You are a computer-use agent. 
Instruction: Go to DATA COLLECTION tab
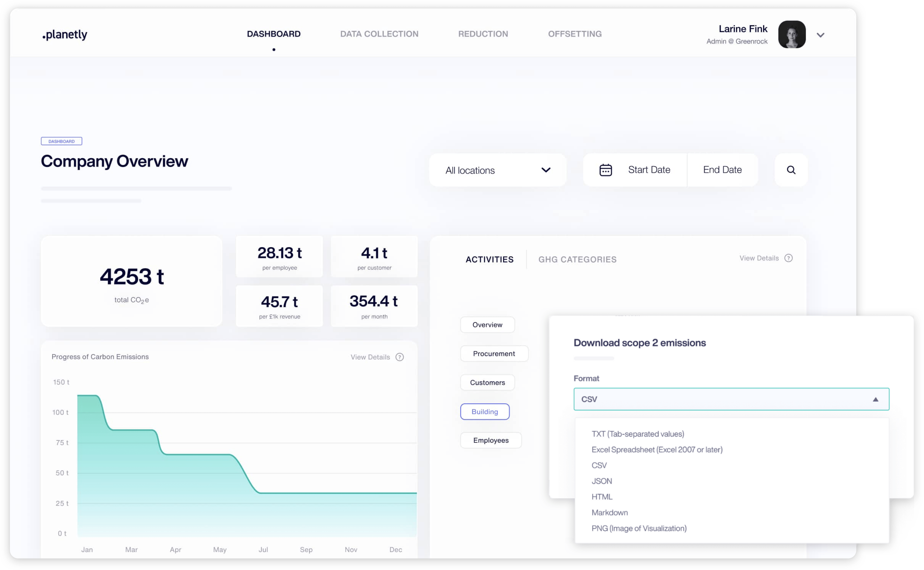click(x=379, y=34)
